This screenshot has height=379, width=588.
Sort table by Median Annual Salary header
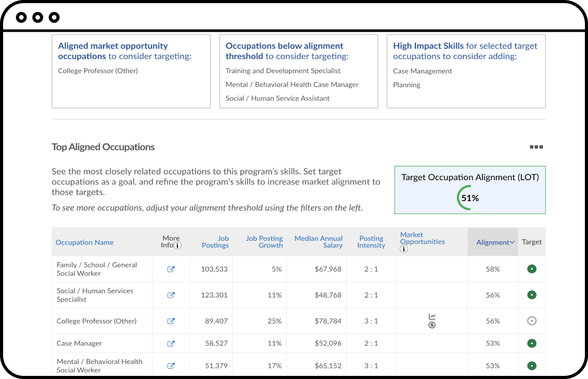pyautogui.click(x=318, y=242)
